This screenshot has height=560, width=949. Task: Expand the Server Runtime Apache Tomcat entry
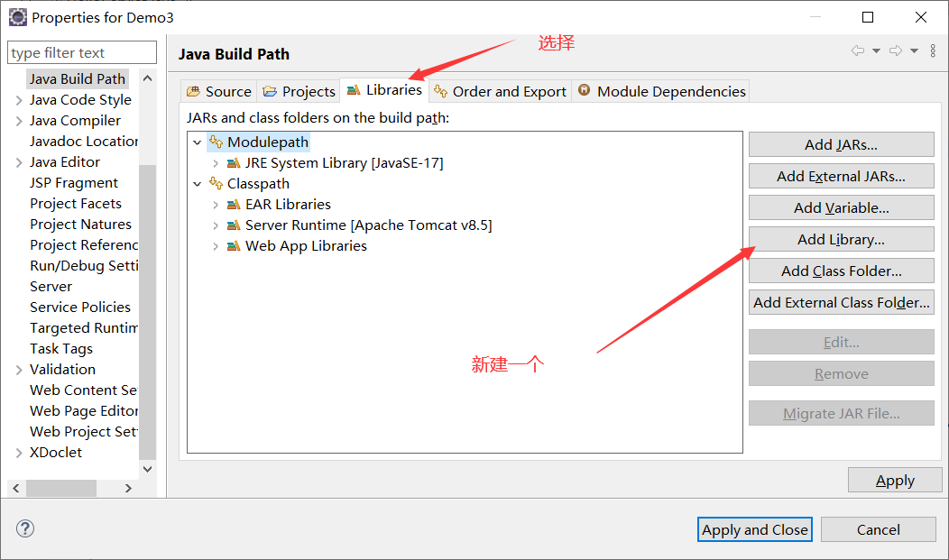pos(216,225)
